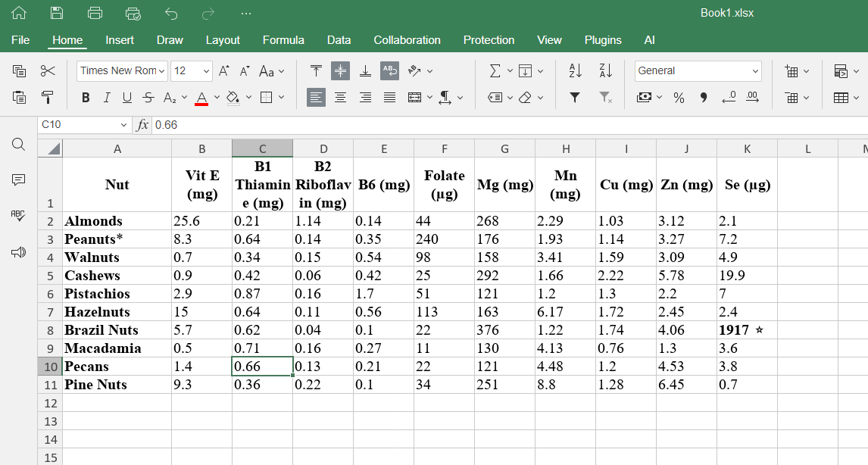This screenshot has width=868, height=465.
Task: Open the Comments icon in left sidebar
Action: (19, 180)
